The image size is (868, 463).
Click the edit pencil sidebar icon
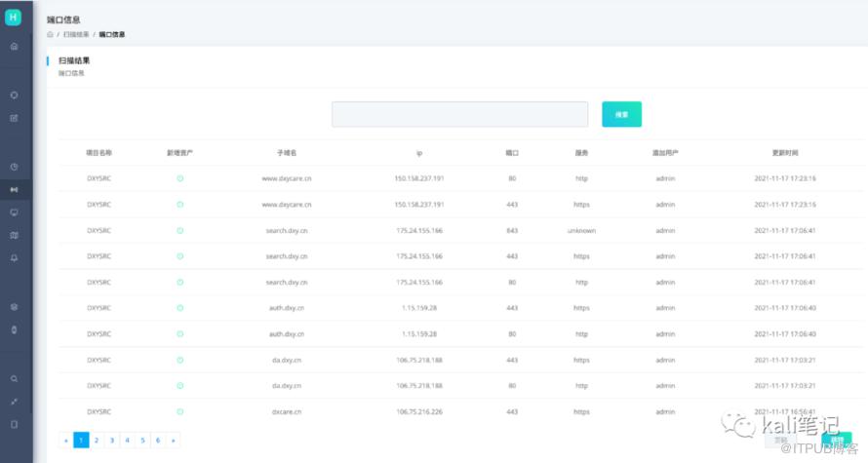[x=14, y=118]
